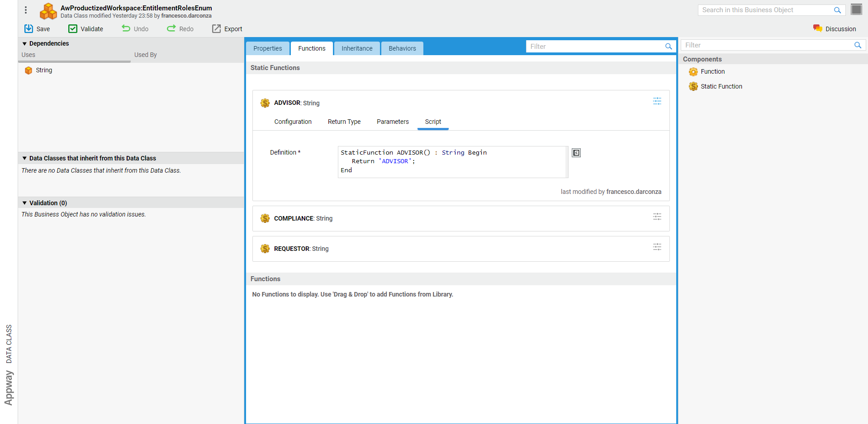Open configuration options for the ADVISOR function

coord(657,101)
